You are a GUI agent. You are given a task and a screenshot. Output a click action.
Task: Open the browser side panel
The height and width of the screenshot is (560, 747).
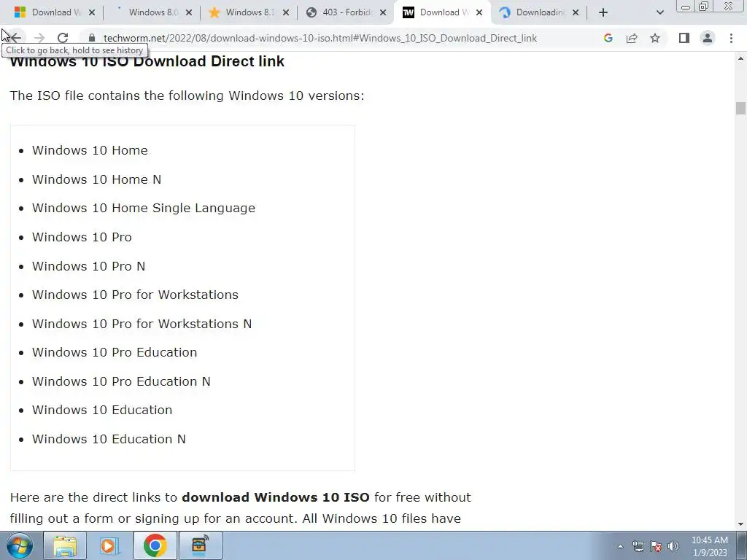[684, 38]
